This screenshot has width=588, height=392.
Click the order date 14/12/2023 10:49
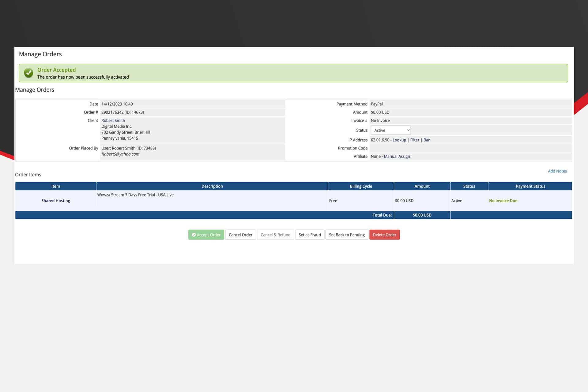click(x=117, y=104)
